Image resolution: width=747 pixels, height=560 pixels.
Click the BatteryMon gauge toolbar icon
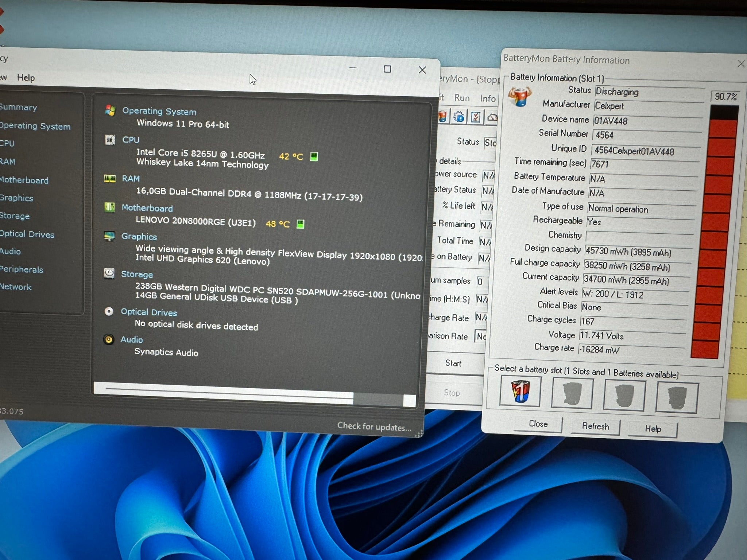click(492, 117)
